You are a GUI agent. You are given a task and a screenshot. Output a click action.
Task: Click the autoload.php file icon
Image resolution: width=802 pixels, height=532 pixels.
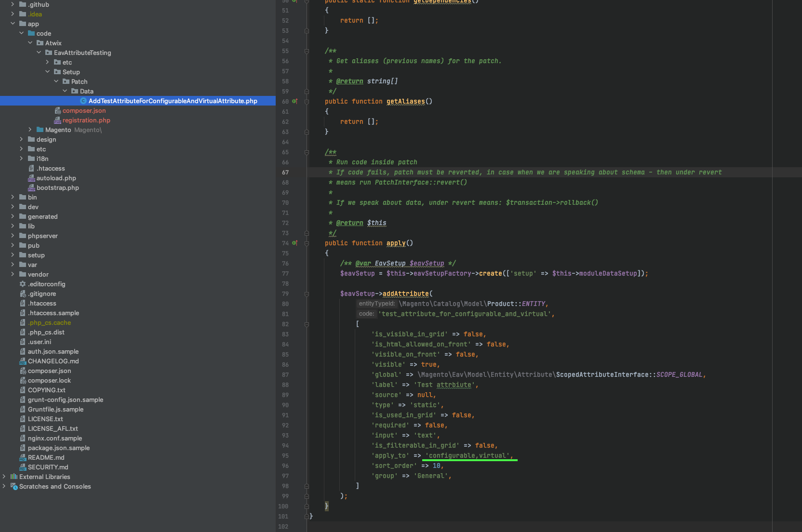[x=31, y=178]
